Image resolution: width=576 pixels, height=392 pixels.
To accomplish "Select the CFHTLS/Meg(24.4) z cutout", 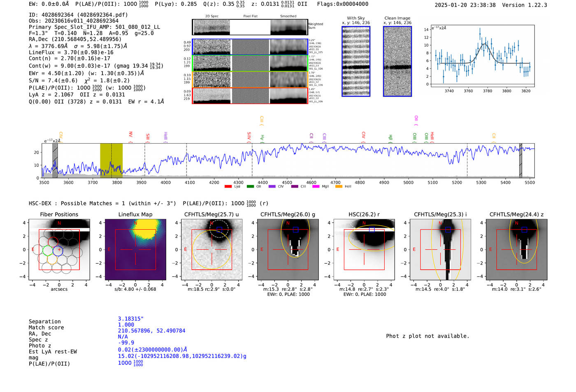I will tap(517, 250).
